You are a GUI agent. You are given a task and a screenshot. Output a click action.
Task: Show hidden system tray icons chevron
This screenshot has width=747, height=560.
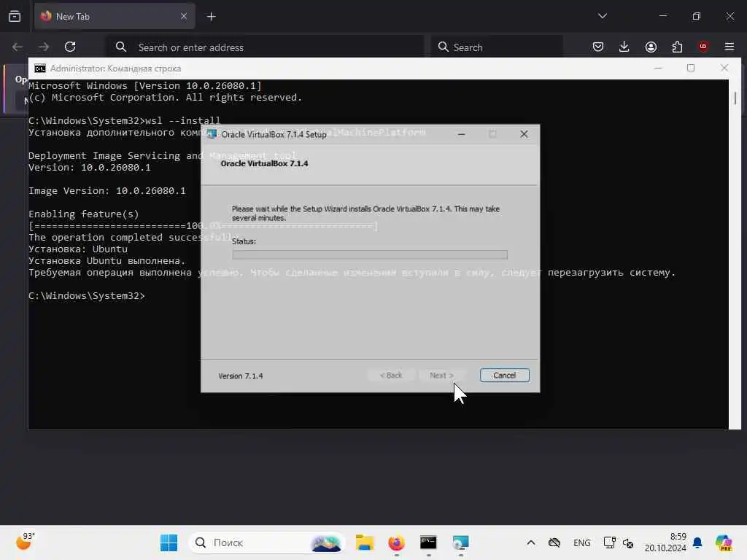coord(531,542)
